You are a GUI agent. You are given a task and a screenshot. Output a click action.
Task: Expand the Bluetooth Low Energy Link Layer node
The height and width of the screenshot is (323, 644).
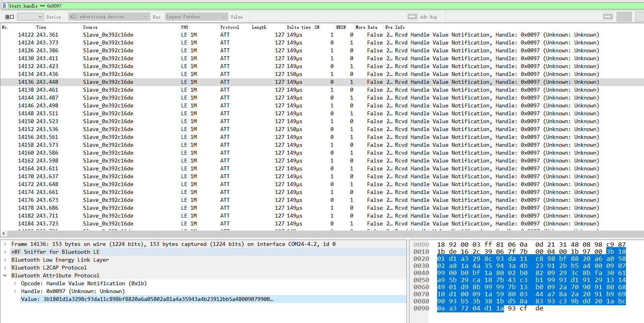[5, 260]
